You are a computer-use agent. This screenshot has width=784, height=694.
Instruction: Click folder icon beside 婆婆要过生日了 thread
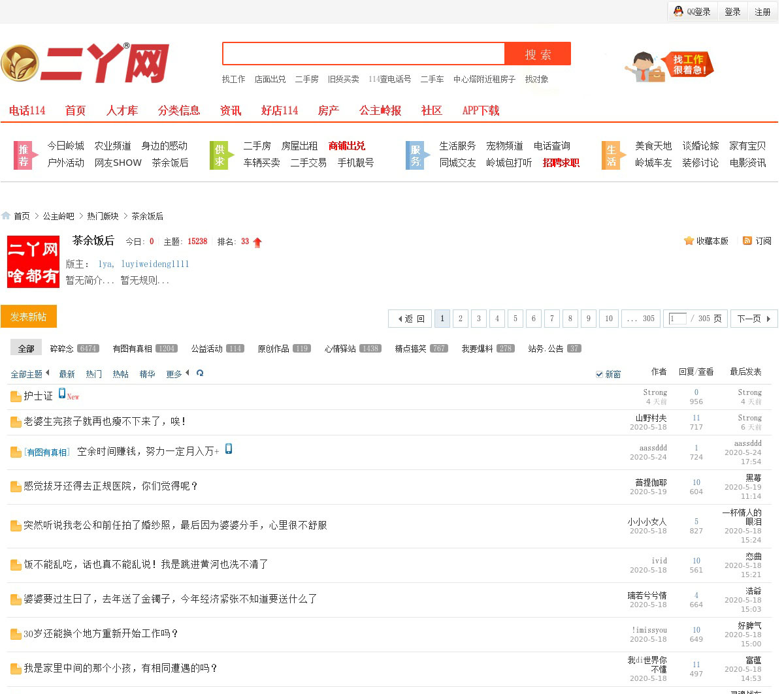16,599
